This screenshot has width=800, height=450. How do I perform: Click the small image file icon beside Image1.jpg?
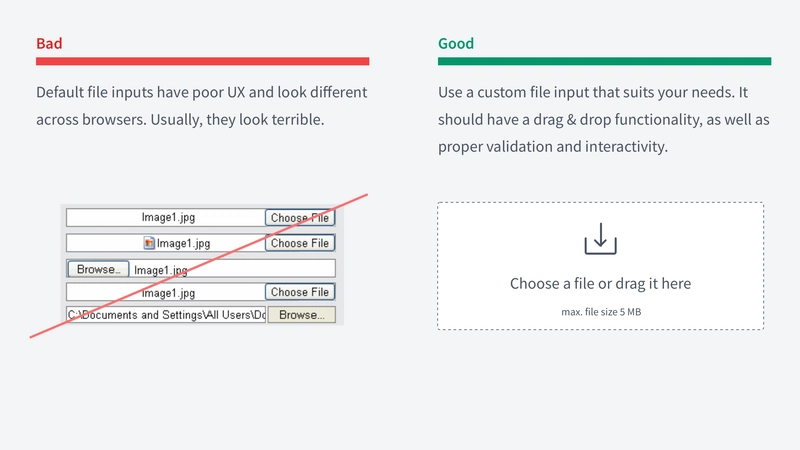point(149,243)
